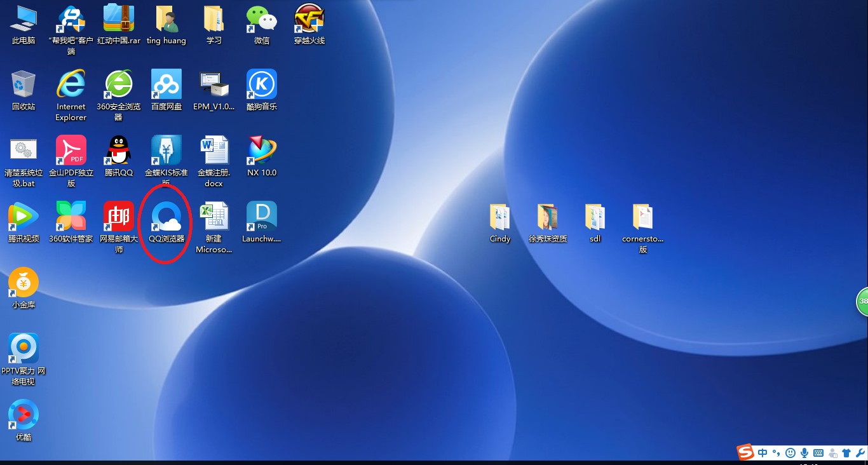Select the PPTV聚力 网络电视 shortcut
This screenshot has height=465, width=868.
click(x=24, y=360)
